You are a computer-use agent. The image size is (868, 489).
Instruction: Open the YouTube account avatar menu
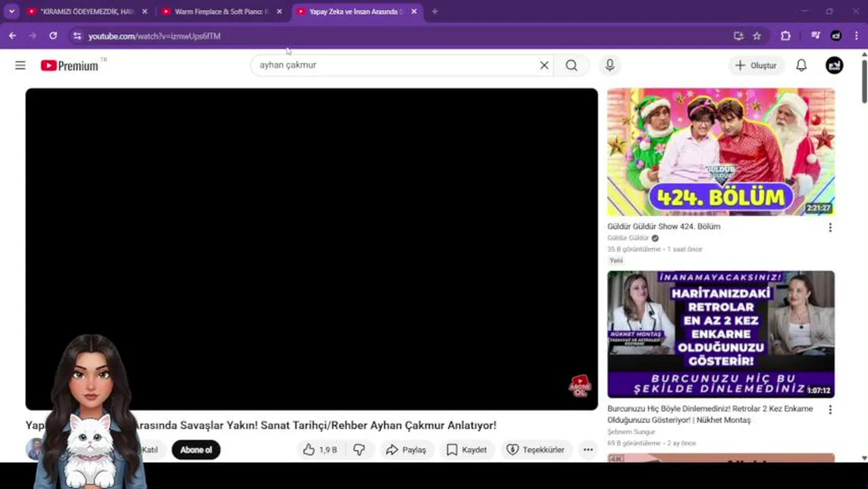(835, 65)
